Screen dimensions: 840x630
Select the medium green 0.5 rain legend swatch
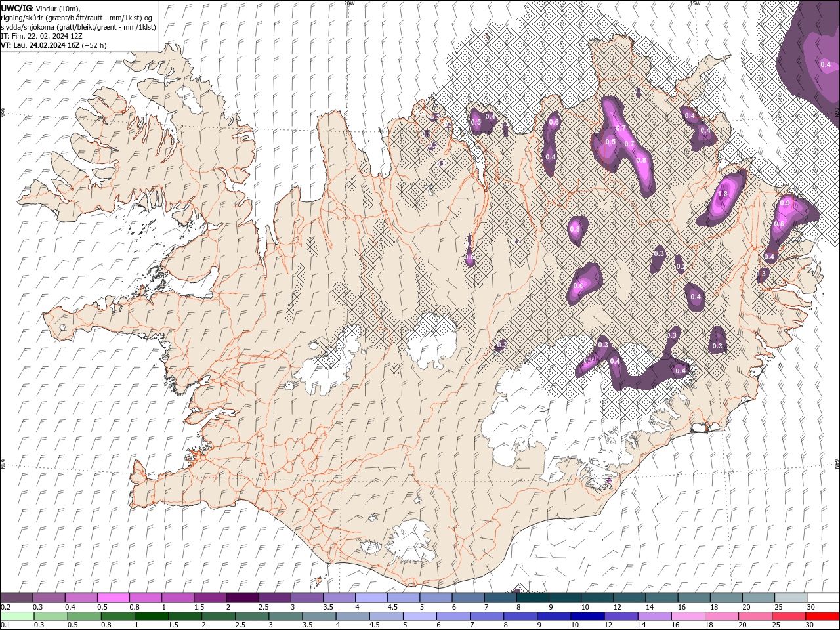click(85, 616)
